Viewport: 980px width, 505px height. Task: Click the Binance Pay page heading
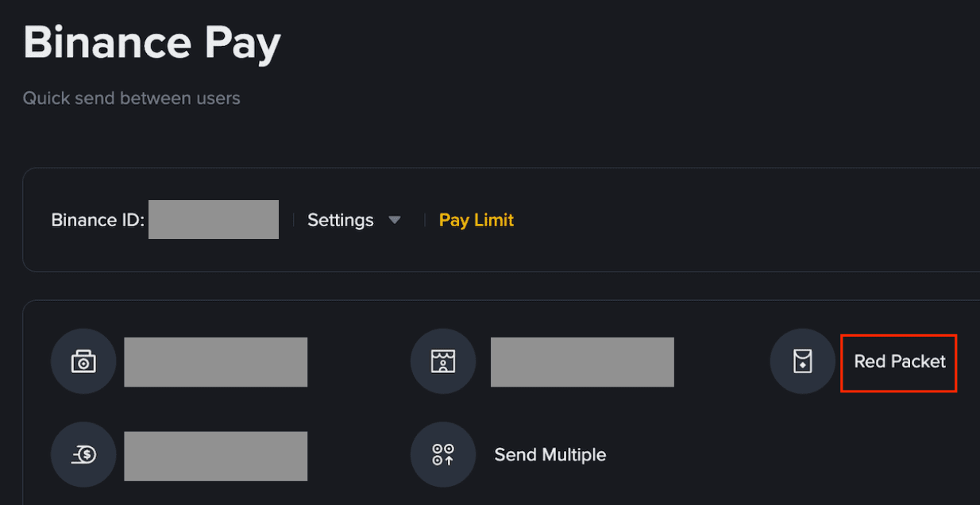pos(152,44)
